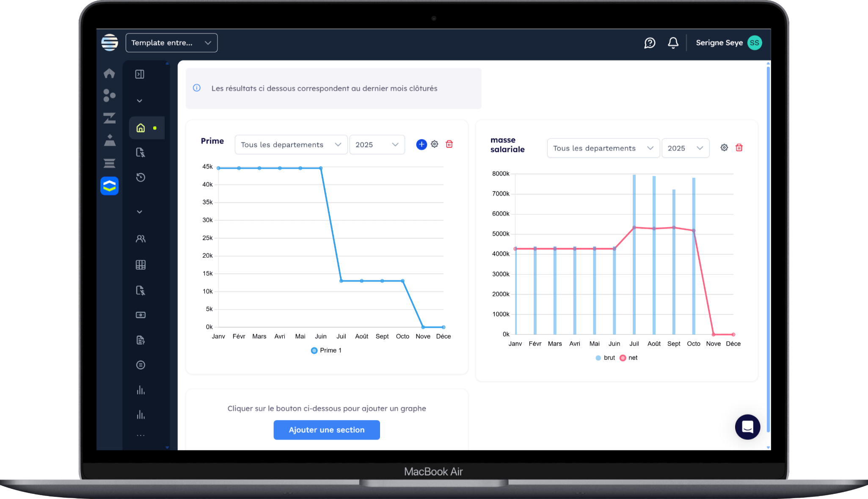Open masse salariale chart settings gear
This screenshot has height=499, width=868.
[x=724, y=148]
